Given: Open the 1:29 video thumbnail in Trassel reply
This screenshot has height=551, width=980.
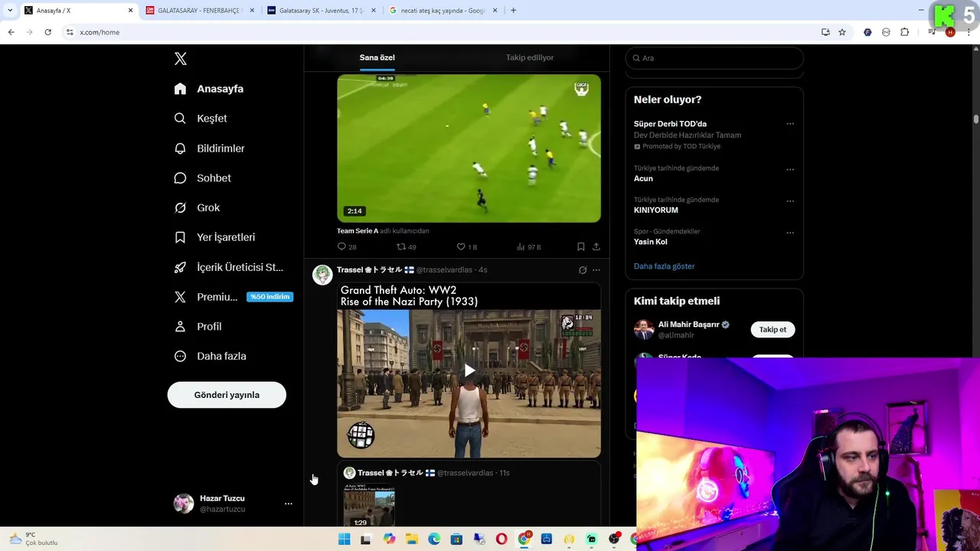Looking at the screenshot, I should click(x=369, y=506).
